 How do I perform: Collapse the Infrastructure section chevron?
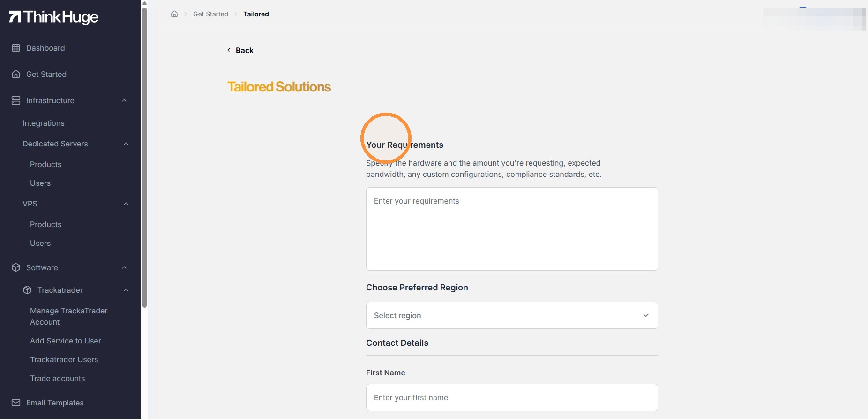(124, 100)
